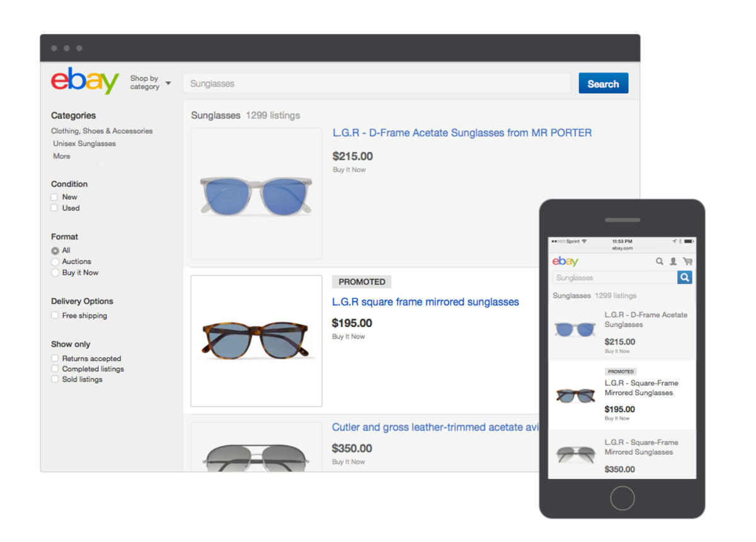Enable the Free shipping checkbox
The height and width of the screenshot is (542, 756).
55,316
